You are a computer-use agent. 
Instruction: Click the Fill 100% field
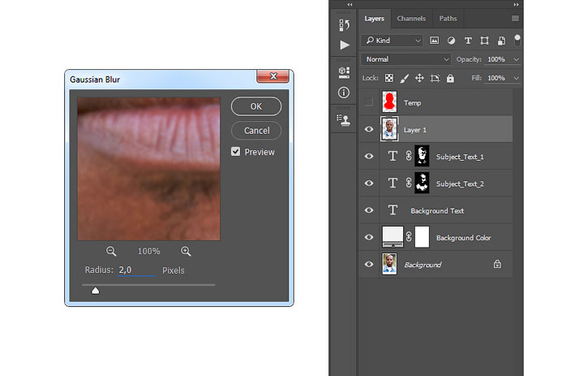[496, 78]
